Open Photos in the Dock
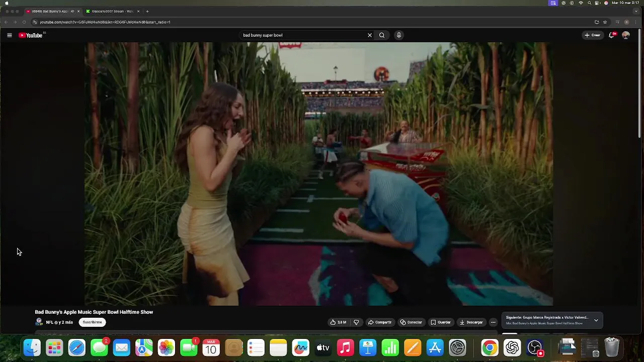This screenshot has width=644, height=362. (x=166, y=348)
